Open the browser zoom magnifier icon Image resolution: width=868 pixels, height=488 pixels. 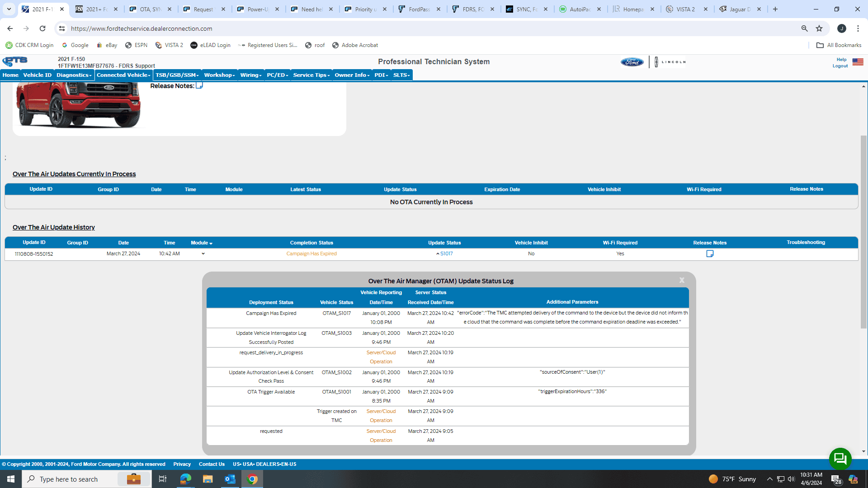(804, 28)
